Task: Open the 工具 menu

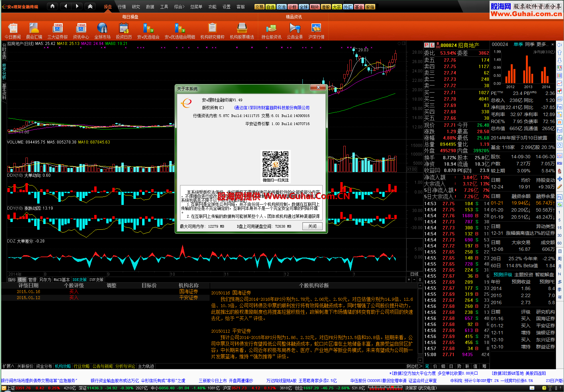Action: [x=164, y=7]
